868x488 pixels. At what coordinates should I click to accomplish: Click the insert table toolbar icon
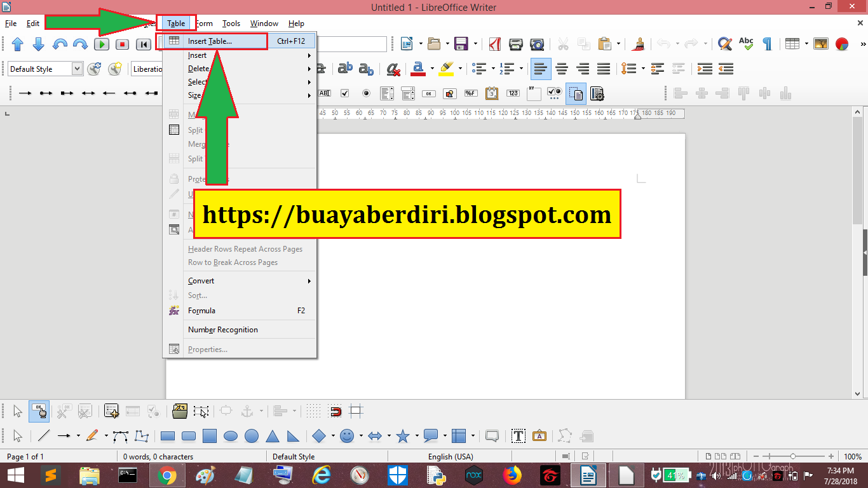(x=792, y=44)
